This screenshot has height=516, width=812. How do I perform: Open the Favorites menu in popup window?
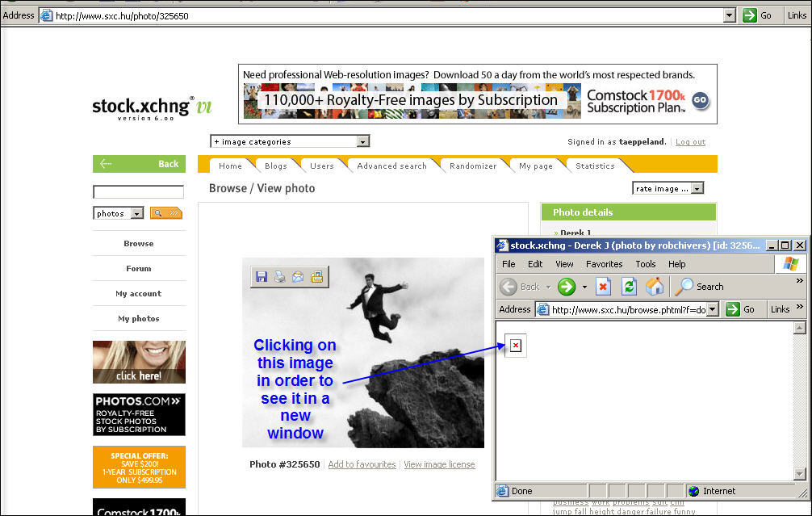click(x=604, y=264)
